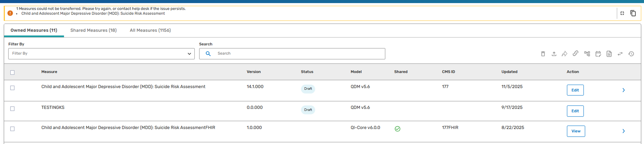
Task: Click the chain link associate icon
Action: pyautogui.click(x=576, y=54)
